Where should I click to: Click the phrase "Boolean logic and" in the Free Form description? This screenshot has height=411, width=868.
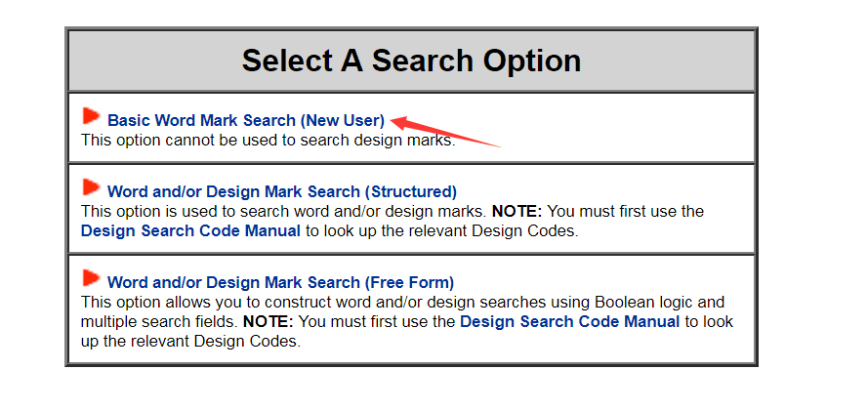pos(659,303)
